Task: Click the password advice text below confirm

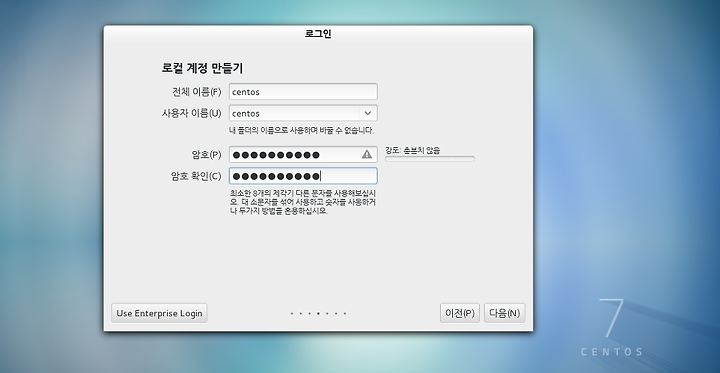Action: pos(303,203)
